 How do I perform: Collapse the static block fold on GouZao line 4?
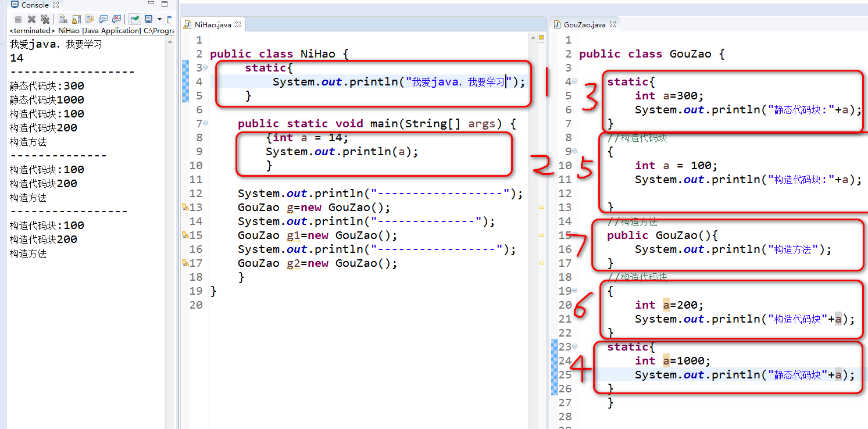(x=575, y=82)
